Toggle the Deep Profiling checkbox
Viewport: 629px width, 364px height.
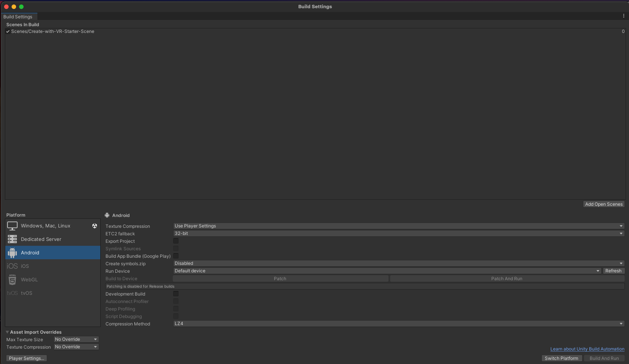point(176,309)
